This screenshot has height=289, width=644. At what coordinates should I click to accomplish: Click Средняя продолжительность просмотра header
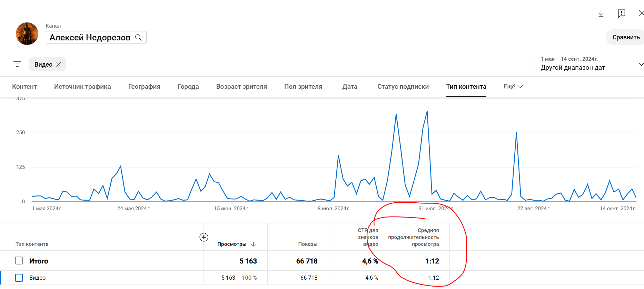click(x=414, y=237)
